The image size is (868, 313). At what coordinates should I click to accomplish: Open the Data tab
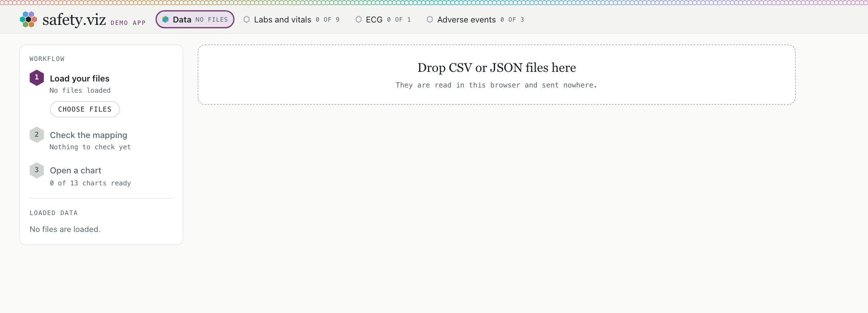coord(195,19)
